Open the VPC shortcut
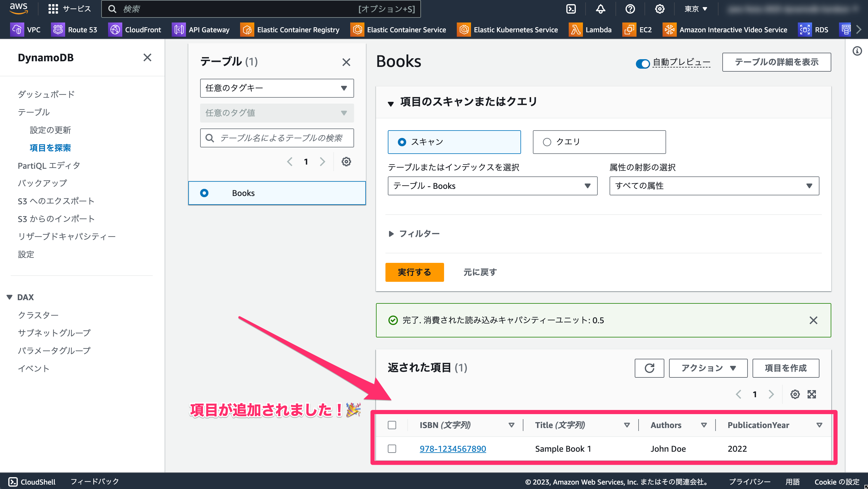Viewport: 868px width, 489px height. click(x=25, y=30)
